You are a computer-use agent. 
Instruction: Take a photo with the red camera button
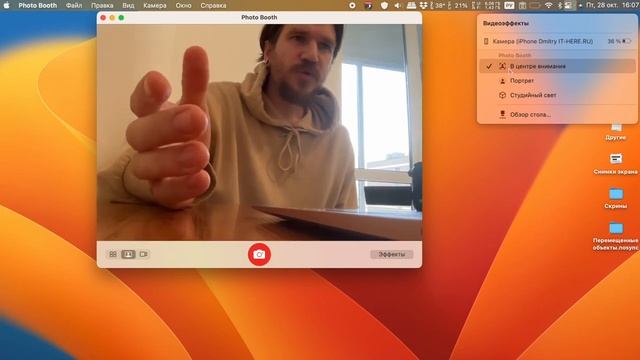259,254
